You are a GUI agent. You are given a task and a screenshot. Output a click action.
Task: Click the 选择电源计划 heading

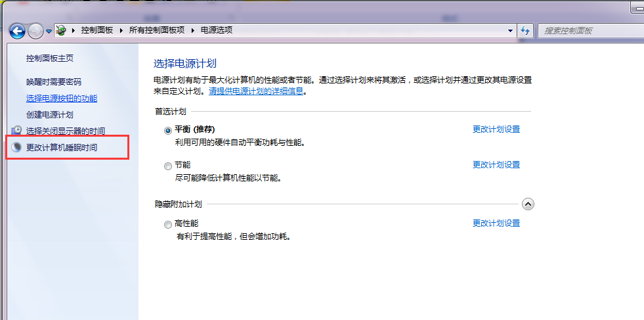point(185,63)
